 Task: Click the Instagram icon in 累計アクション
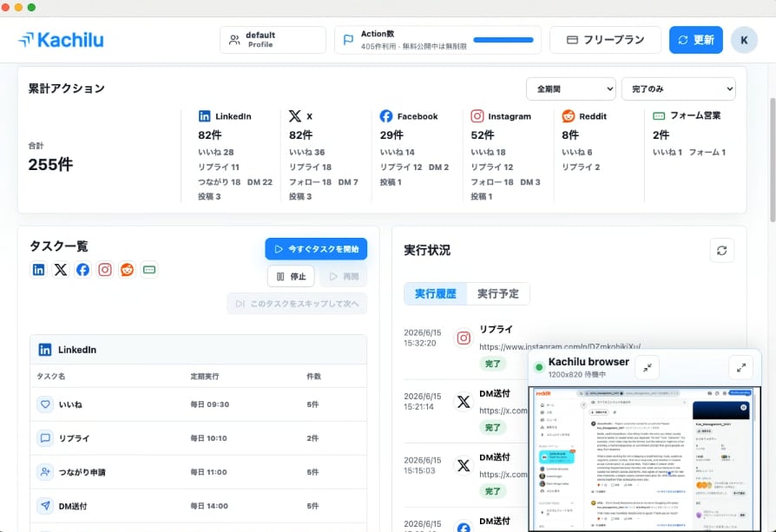(x=477, y=116)
